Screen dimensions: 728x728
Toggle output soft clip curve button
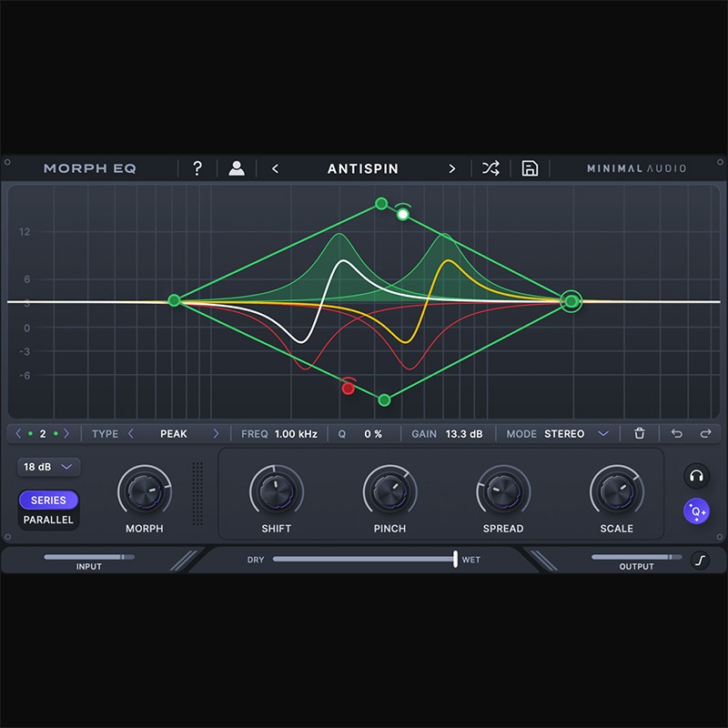(701, 561)
